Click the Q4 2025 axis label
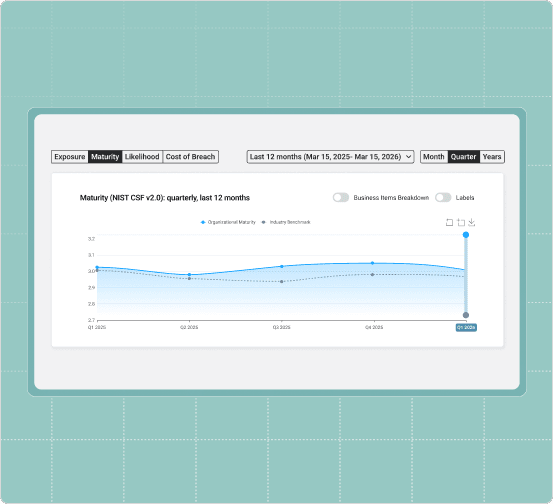The width and height of the screenshot is (553, 504). [374, 327]
